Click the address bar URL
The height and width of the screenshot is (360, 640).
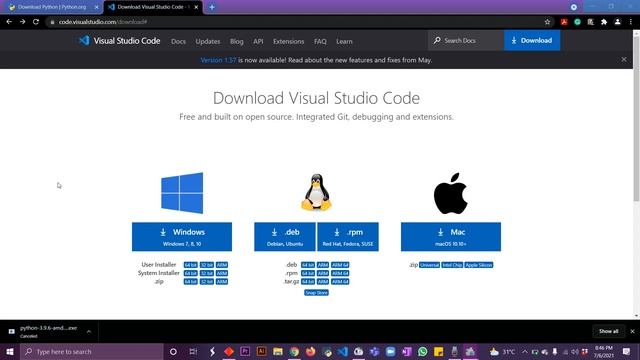[102, 22]
